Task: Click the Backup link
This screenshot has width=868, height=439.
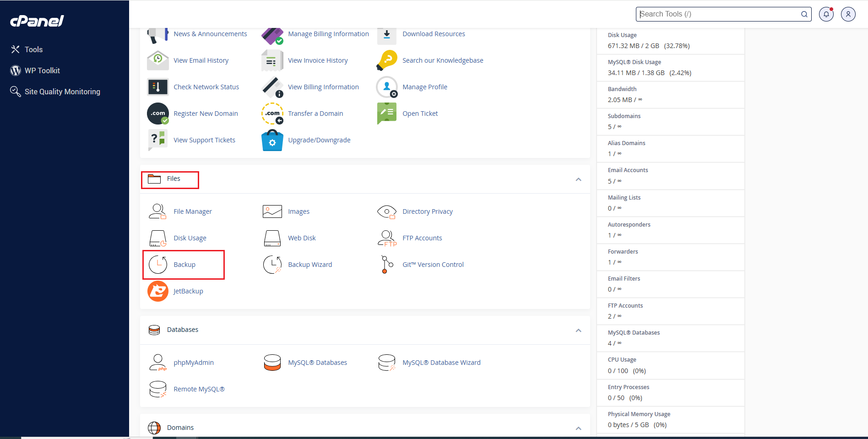Action: (x=184, y=265)
